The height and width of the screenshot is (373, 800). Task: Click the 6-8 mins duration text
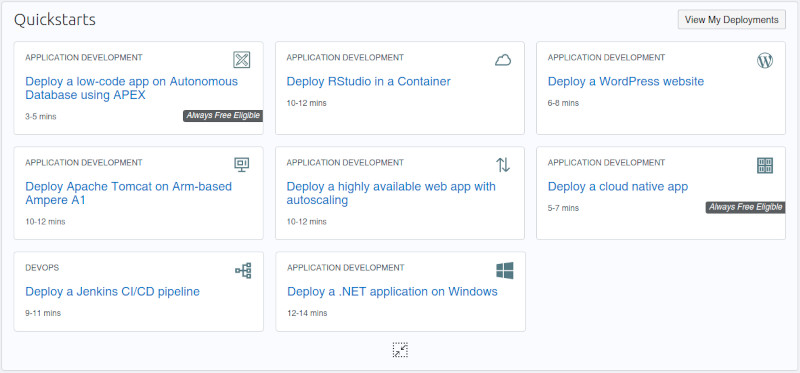563,103
